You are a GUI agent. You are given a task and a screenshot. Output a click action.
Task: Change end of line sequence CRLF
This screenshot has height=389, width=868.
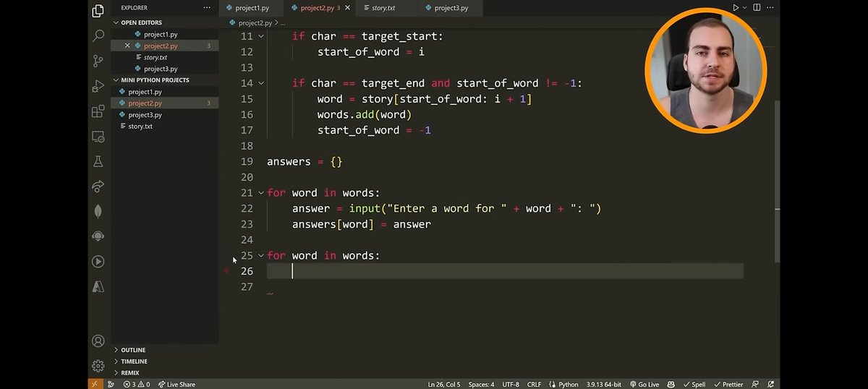[x=534, y=384]
